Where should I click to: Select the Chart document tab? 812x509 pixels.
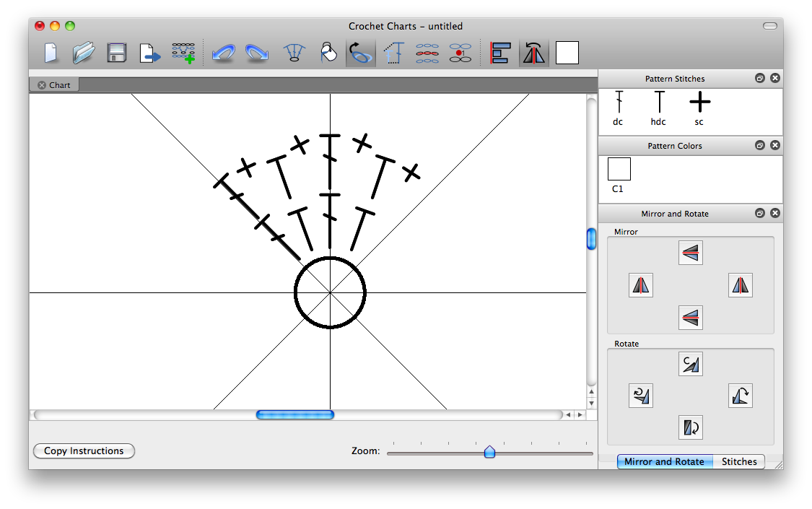point(59,84)
